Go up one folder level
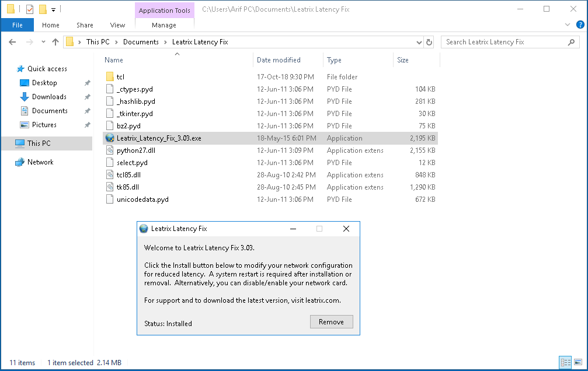 pyautogui.click(x=55, y=42)
